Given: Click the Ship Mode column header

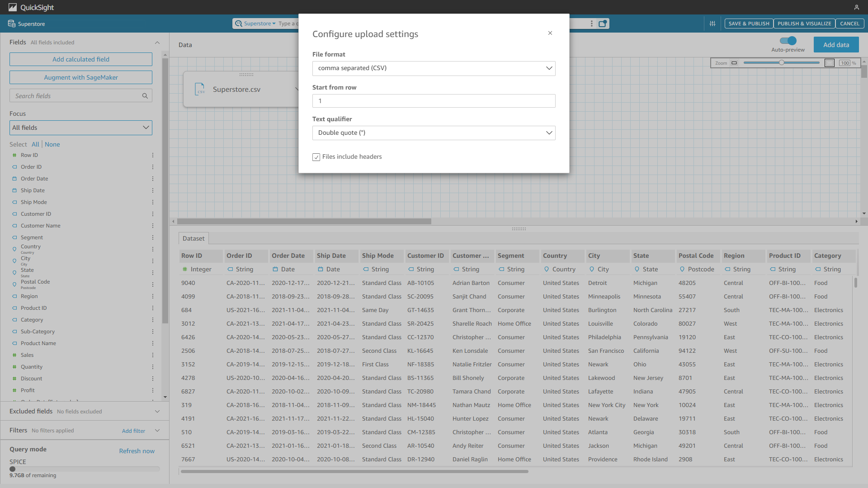Looking at the screenshot, I should click(382, 256).
